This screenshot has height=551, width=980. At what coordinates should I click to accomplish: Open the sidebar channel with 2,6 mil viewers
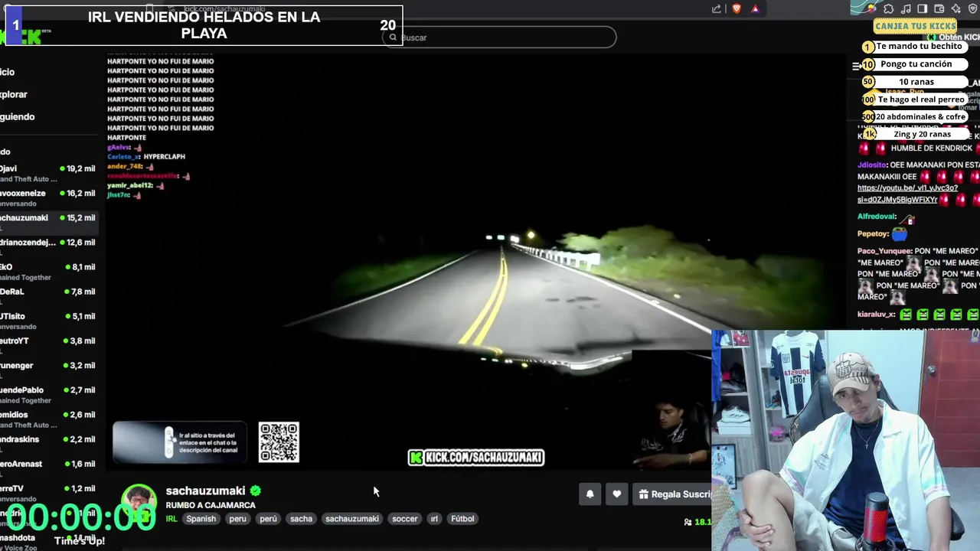point(49,419)
